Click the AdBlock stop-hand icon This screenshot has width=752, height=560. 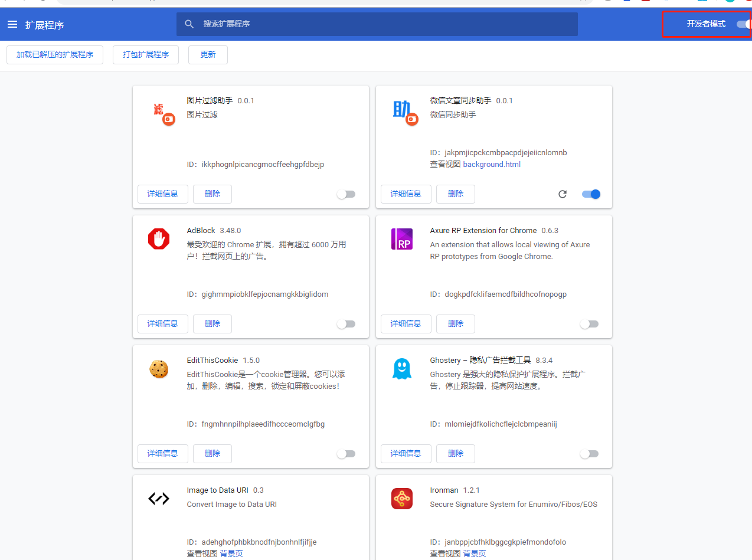tap(159, 239)
